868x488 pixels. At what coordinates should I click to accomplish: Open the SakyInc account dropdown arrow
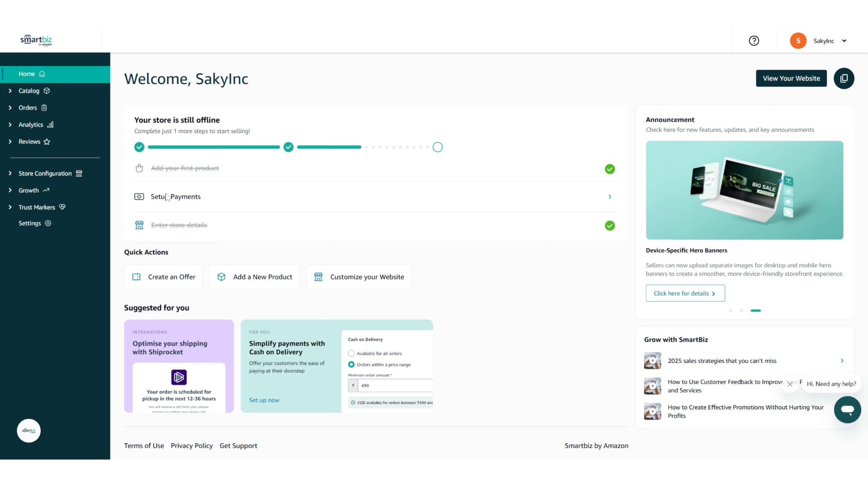point(844,41)
